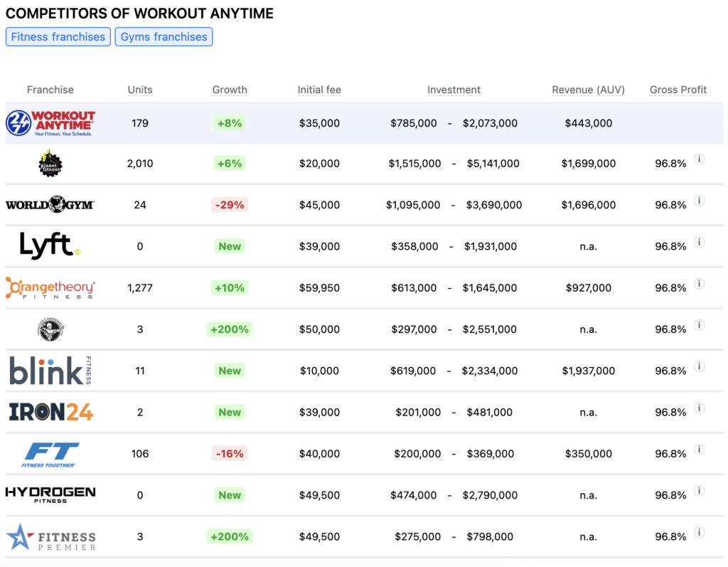Click the 179 units value
The image size is (728, 567).
pyautogui.click(x=140, y=123)
